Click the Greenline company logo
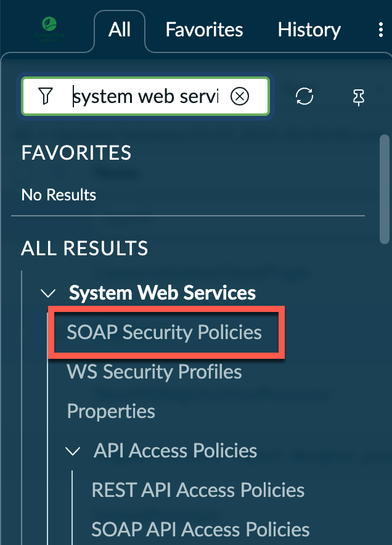 tap(49, 29)
